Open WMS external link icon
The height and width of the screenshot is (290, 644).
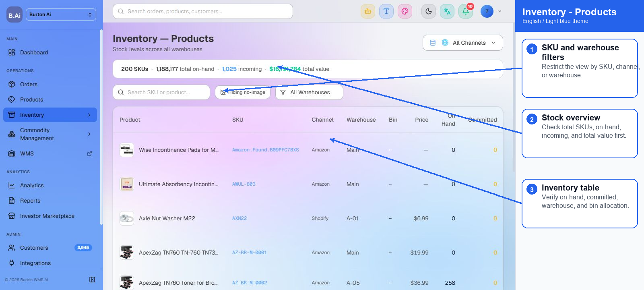tap(89, 153)
